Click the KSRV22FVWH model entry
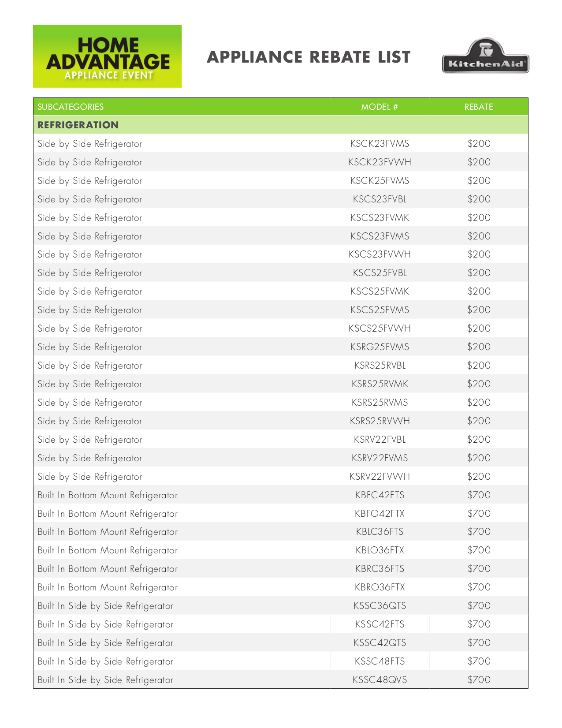 pos(380,477)
